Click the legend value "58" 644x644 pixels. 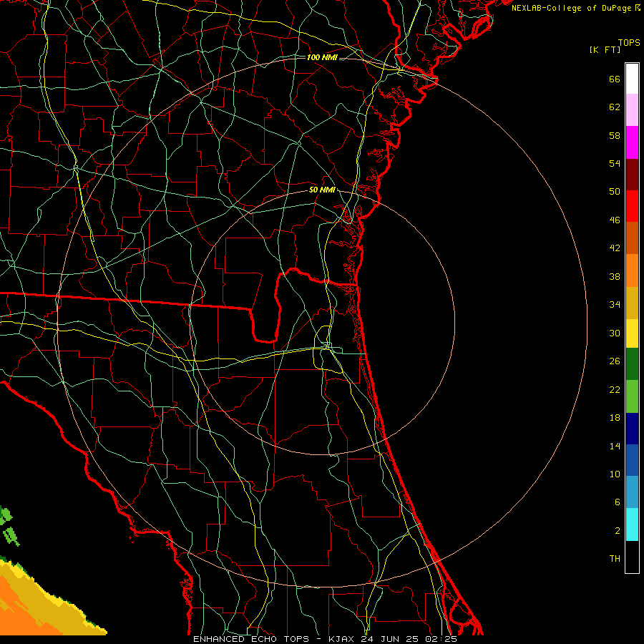coord(615,135)
